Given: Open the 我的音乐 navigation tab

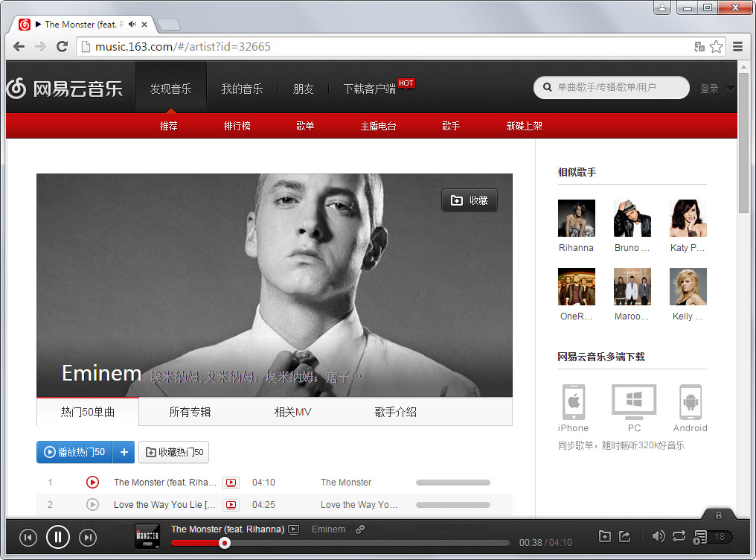Looking at the screenshot, I should (x=242, y=89).
